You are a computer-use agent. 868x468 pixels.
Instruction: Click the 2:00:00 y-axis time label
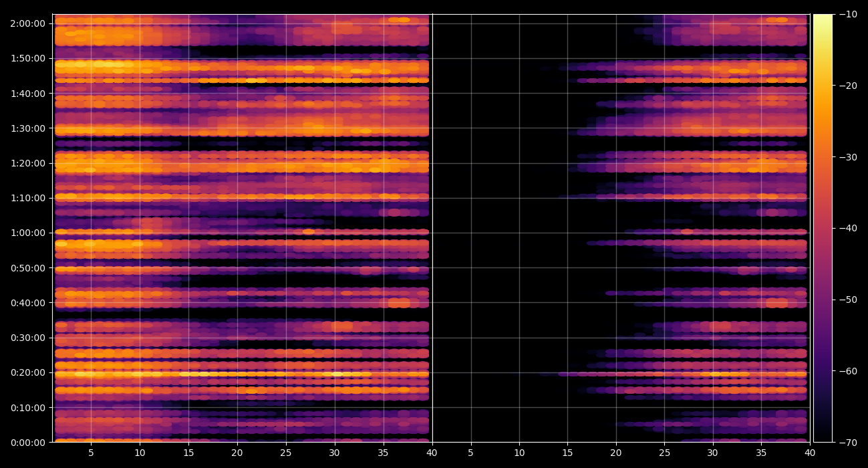pos(28,23)
